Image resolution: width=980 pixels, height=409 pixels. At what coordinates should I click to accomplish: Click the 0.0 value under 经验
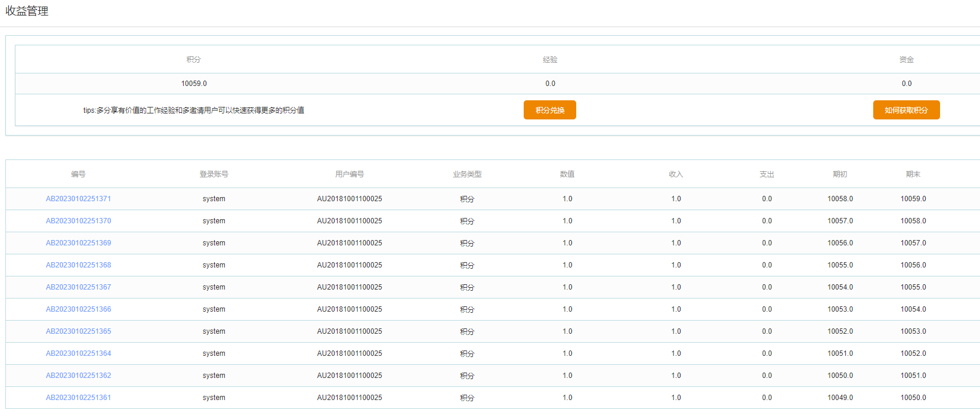pos(550,84)
